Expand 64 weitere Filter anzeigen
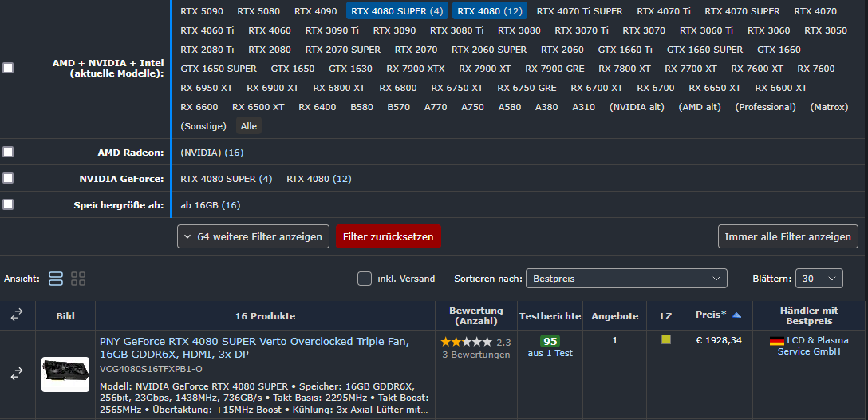The width and height of the screenshot is (868, 420). click(x=253, y=236)
